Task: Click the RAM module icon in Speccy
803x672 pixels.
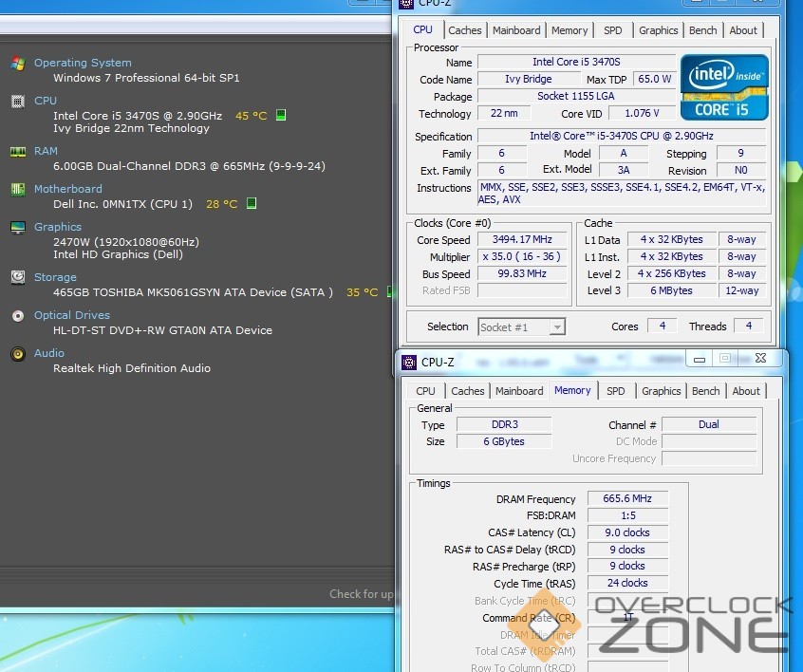Action: pyautogui.click(x=18, y=152)
